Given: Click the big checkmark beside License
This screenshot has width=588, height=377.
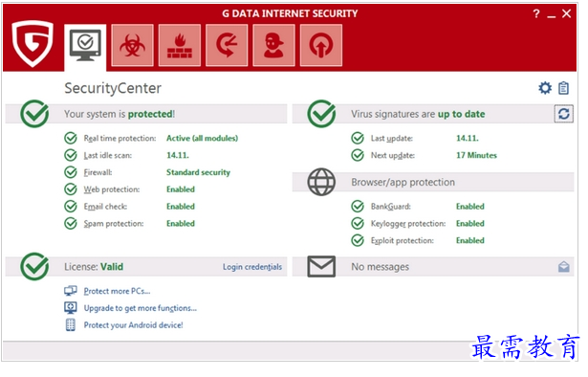Looking at the screenshot, I should coord(34,267).
